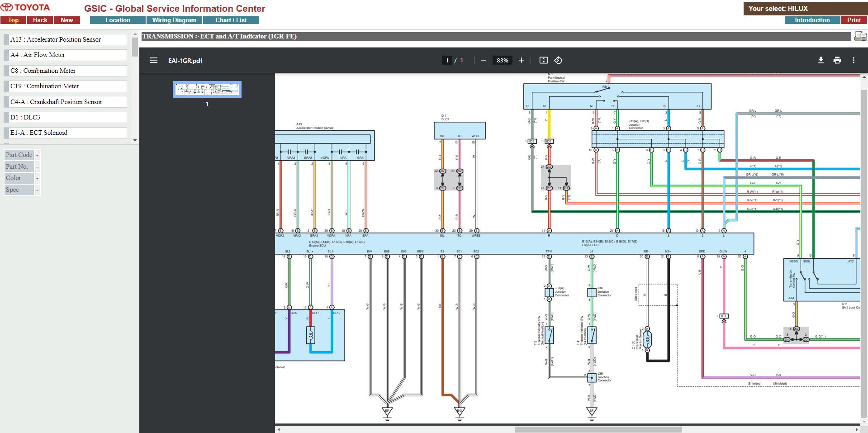The width and height of the screenshot is (868, 433).
Task: Click the parts list scroll up arrow
Action: 135,34
